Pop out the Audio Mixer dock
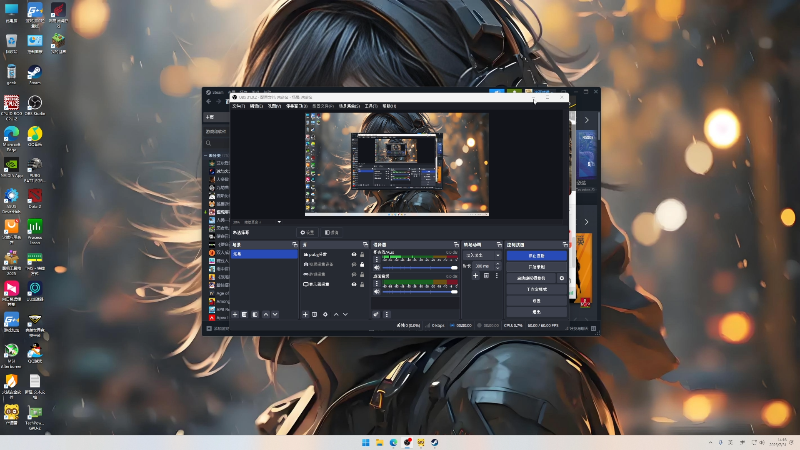 (x=456, y=245)
